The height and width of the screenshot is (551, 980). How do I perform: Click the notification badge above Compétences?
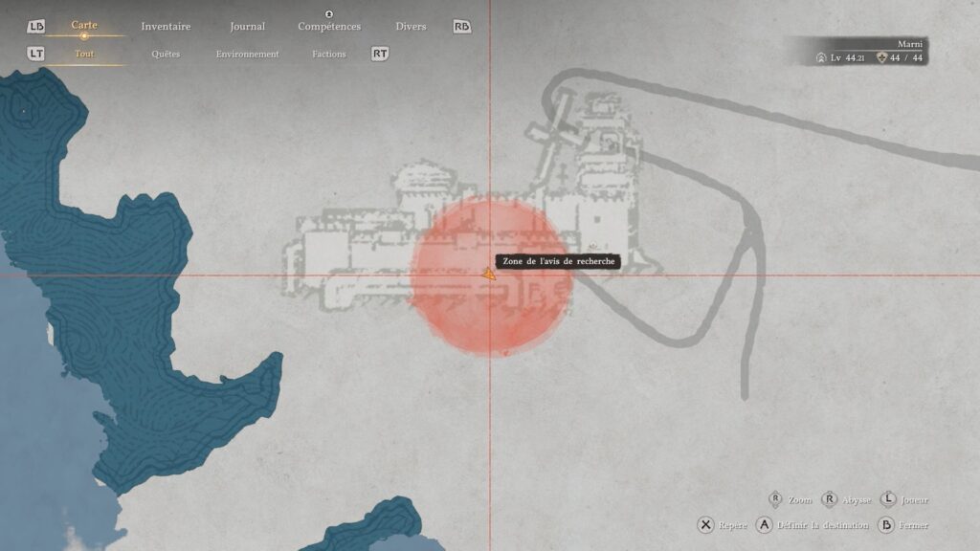329,14
